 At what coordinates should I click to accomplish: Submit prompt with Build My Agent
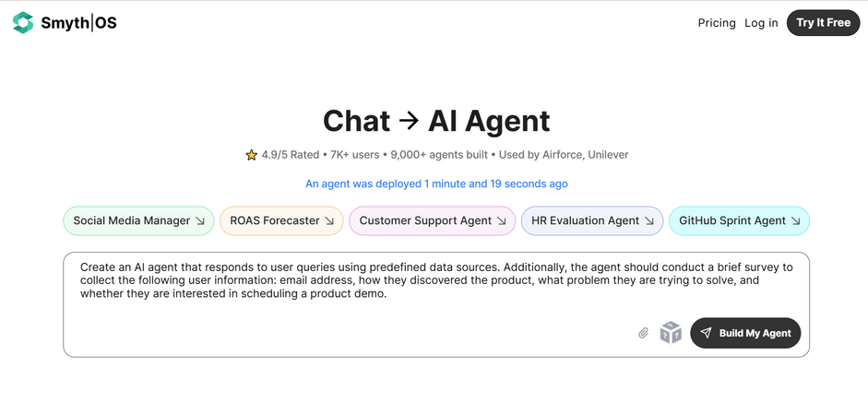745,333
